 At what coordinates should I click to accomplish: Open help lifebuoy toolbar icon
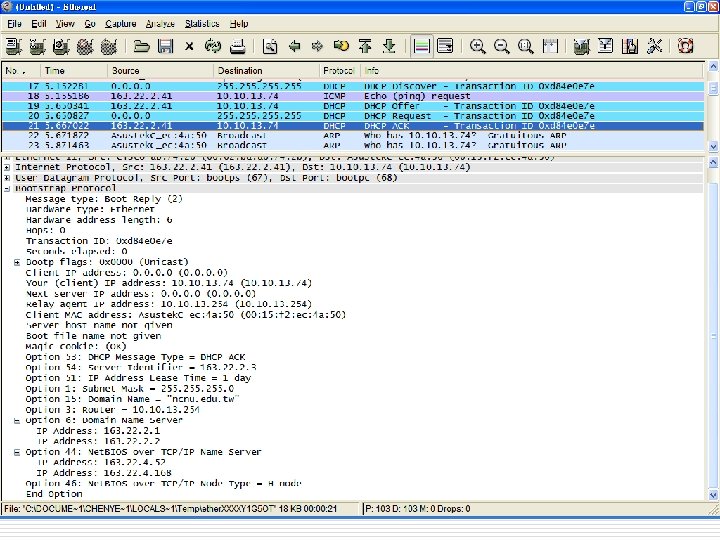(686, 46)
